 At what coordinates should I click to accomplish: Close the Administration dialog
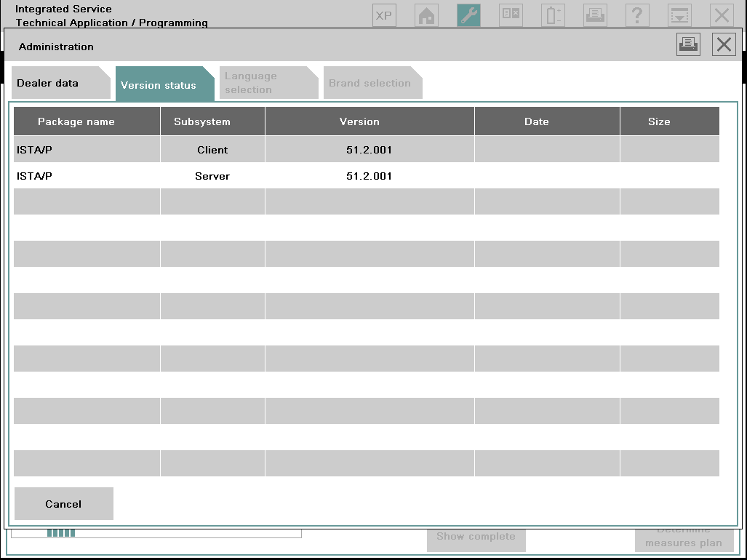pyautogui.click(x=724, y=44)
